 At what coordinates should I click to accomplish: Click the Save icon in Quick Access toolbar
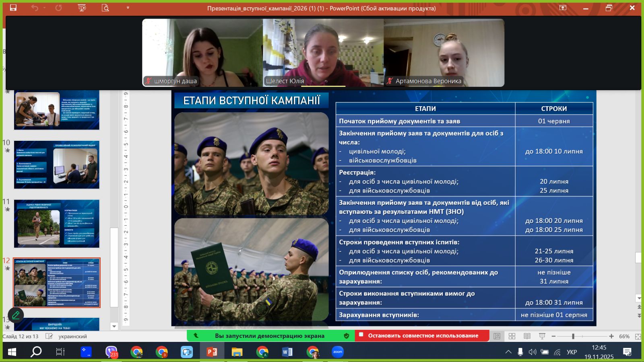coord(13,8)
